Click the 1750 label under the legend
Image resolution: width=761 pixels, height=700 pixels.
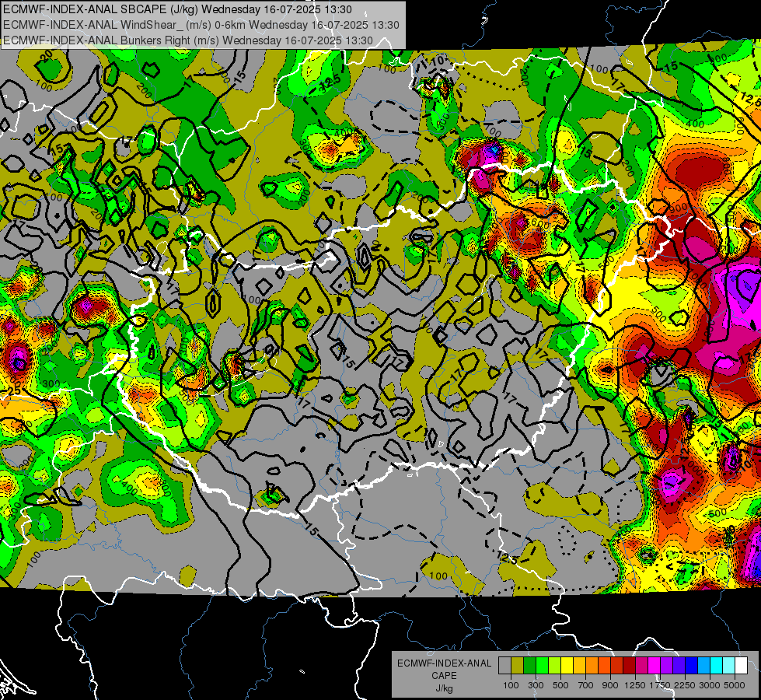tap(660, 685)
